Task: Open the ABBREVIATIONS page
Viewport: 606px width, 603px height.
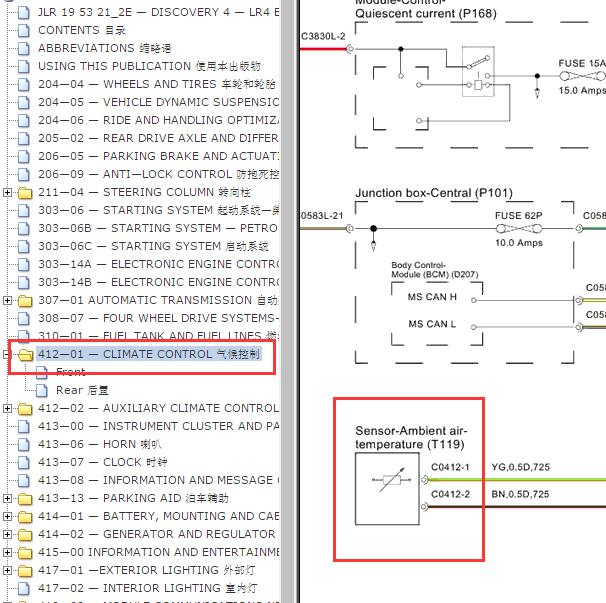Action: point(104,48)
